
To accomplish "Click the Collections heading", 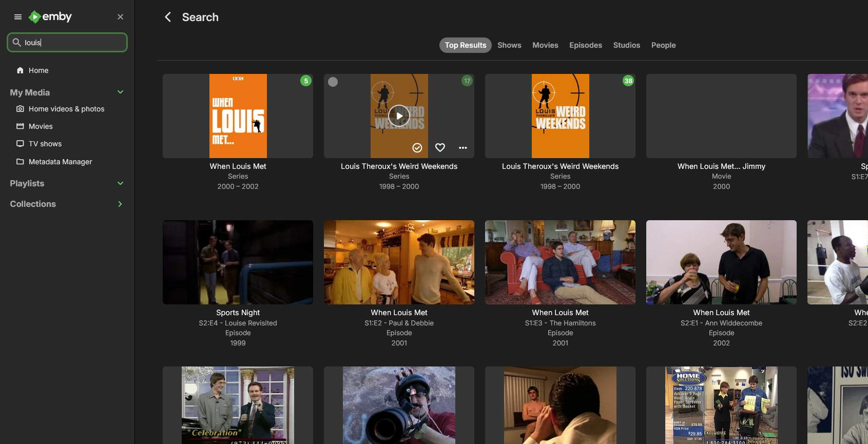I will [33, 204].
